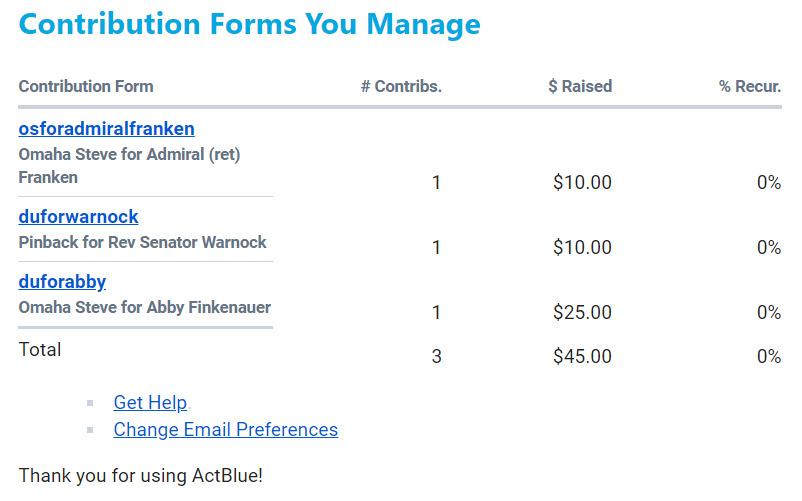Click the Omaha Steve for Admiral Franken description
The width and height of the screenshot is (802, 501).
(129, 166)
